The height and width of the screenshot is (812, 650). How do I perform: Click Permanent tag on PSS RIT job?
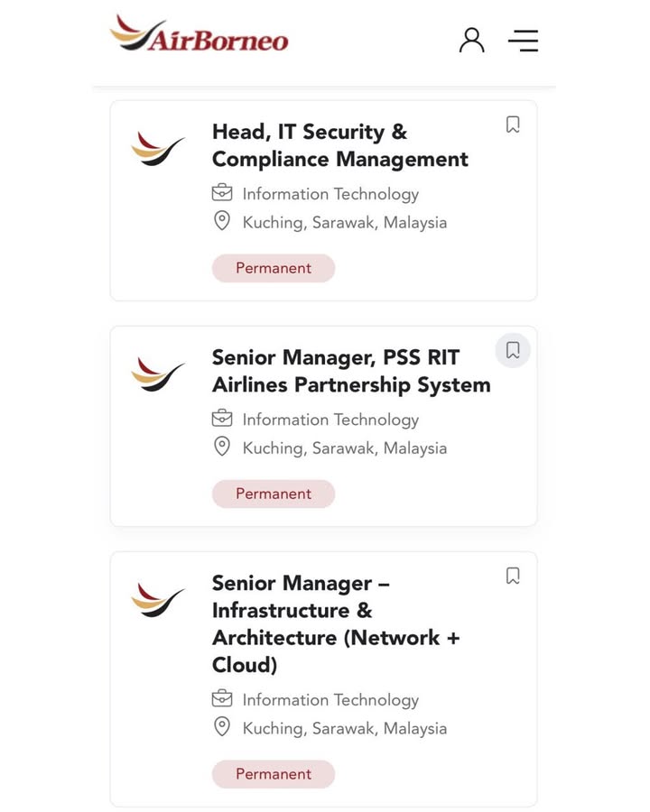(x=273, y=494)
